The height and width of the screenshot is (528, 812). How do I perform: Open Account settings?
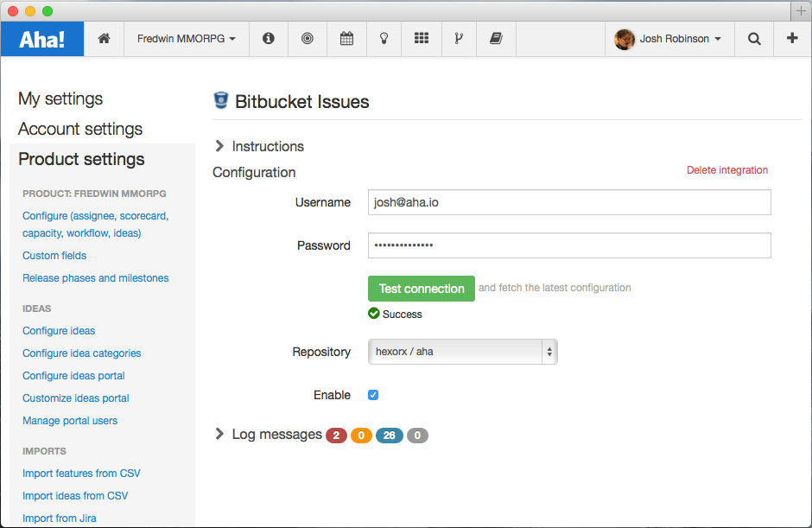point(80,129)
